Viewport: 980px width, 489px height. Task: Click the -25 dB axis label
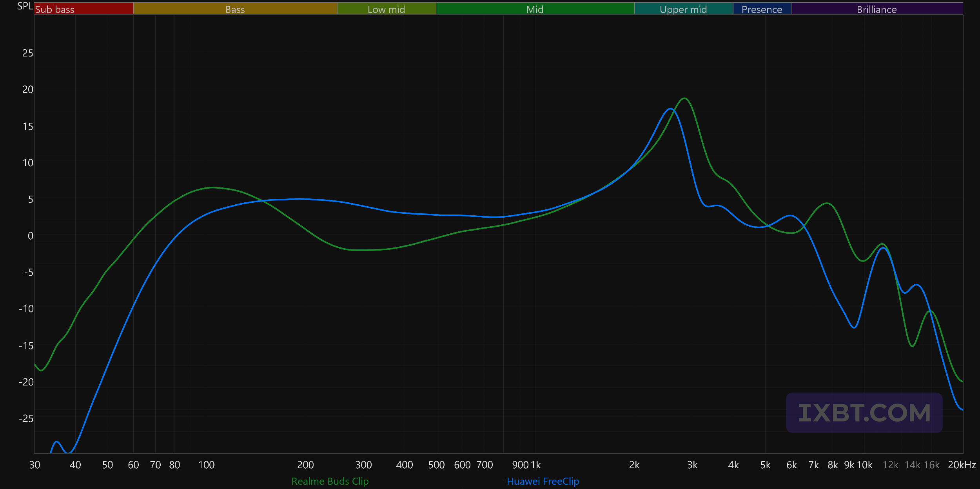point(26,418)
